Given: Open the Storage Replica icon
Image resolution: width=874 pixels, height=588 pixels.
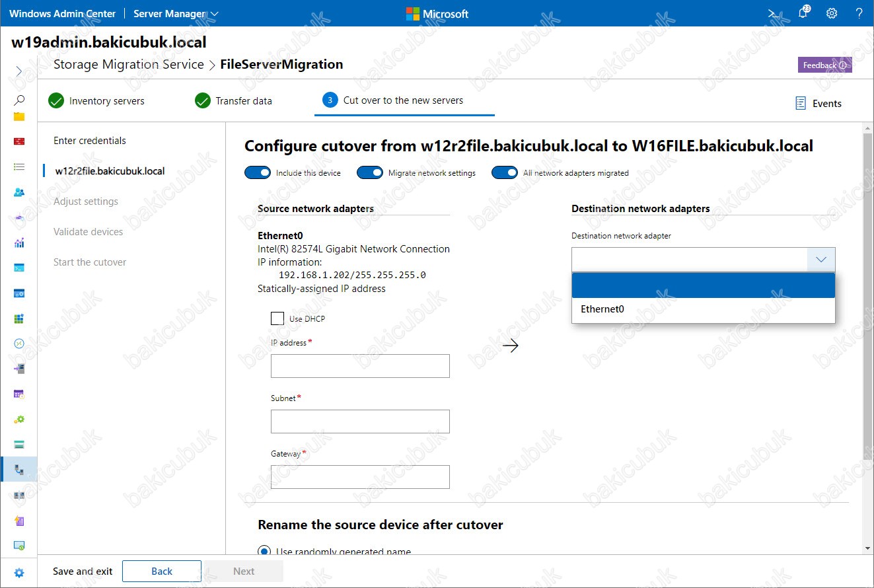Looking at the screenshot, I should [x=19, y=495].
